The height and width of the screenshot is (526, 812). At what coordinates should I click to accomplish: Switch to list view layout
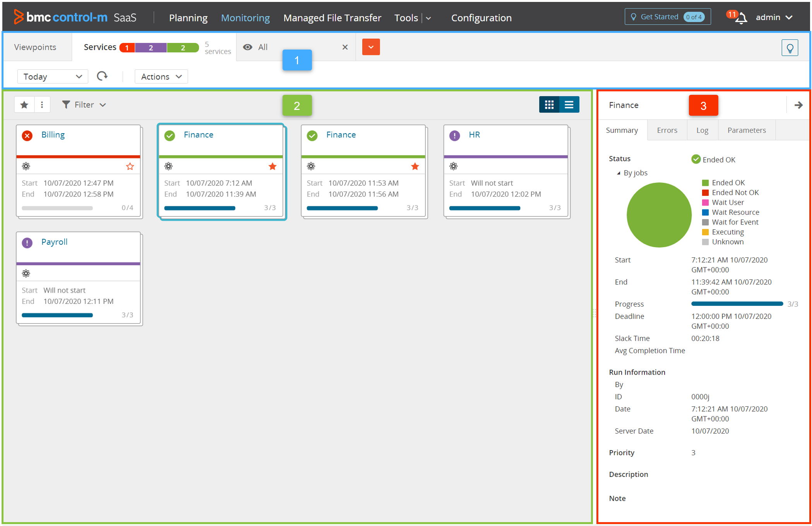(569, 105)
